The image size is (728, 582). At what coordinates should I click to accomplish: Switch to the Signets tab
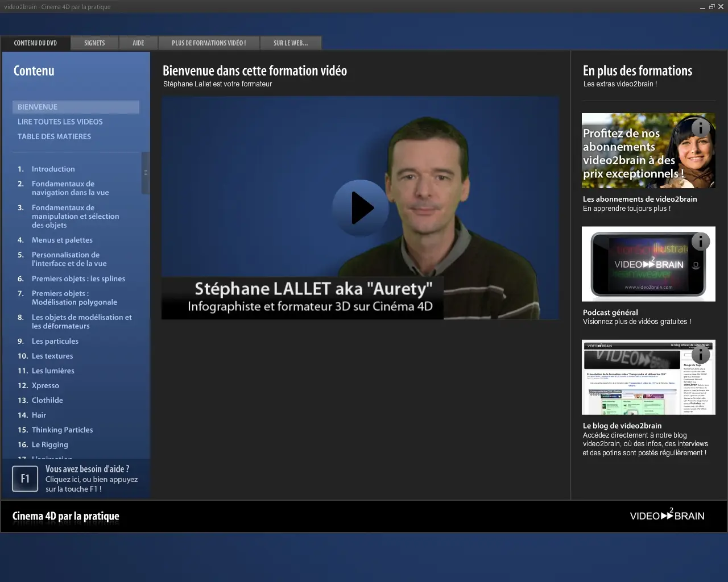[x=94, y=43]
